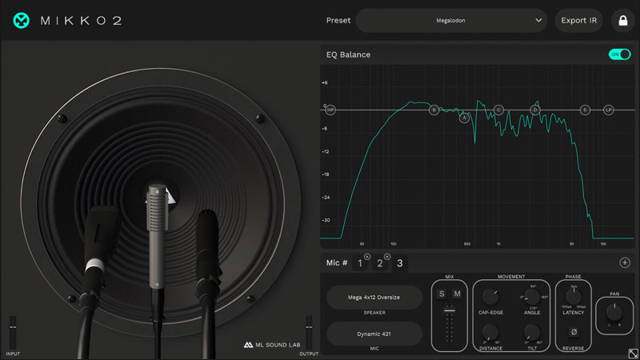Click the Pan knob
The height and width of the screenshot is (360, 640).
click(614, 313)
